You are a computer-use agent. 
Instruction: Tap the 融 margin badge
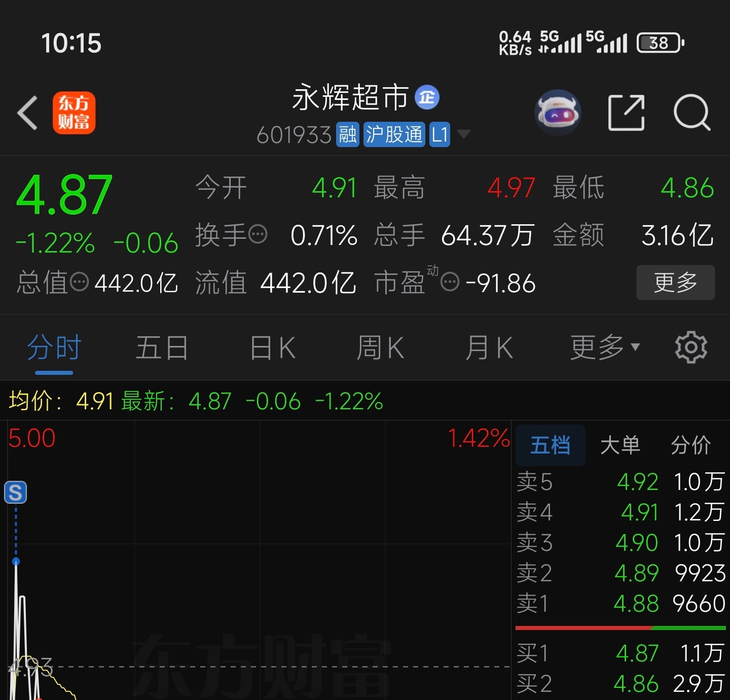348,135
